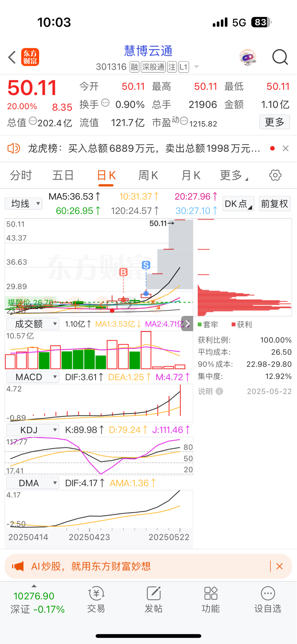Open the 交易 trade icon

pos(96,599)
